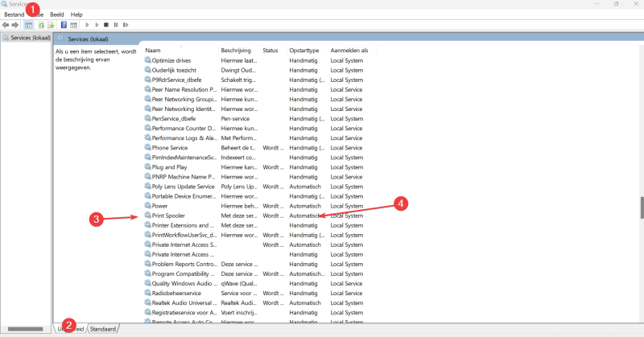Click the vertical scrollbar of services list
The width and height of the screenshot is (644, 337).
pyautogui.click(x=641, y=208)
